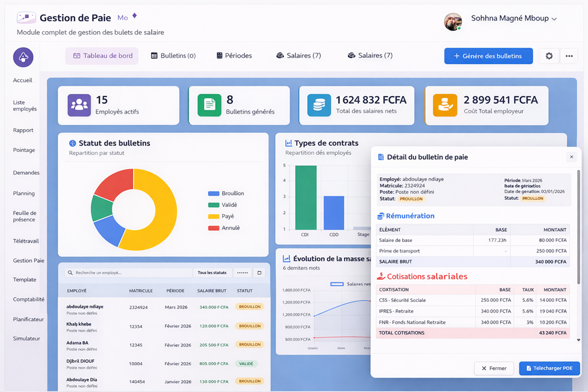Click the settings gear icon
The width and height of the screenshot is (588, 392).
(x=549, y=56)
